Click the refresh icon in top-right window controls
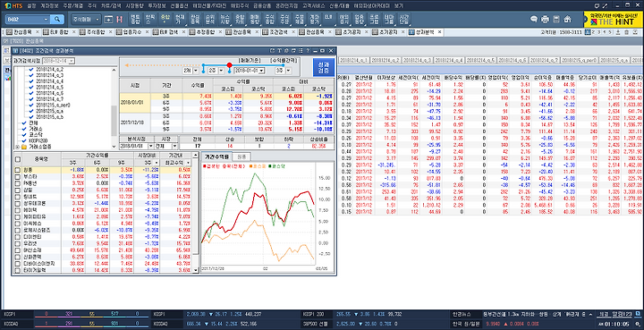The image size is (644, 330). click(x=597, y=5)
